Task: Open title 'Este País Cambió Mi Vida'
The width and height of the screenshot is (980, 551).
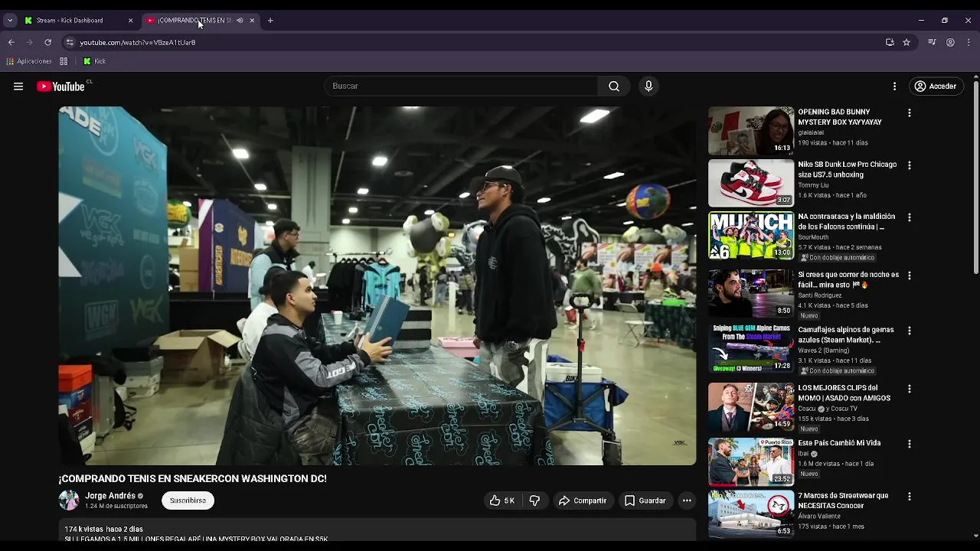Action: 839,443
